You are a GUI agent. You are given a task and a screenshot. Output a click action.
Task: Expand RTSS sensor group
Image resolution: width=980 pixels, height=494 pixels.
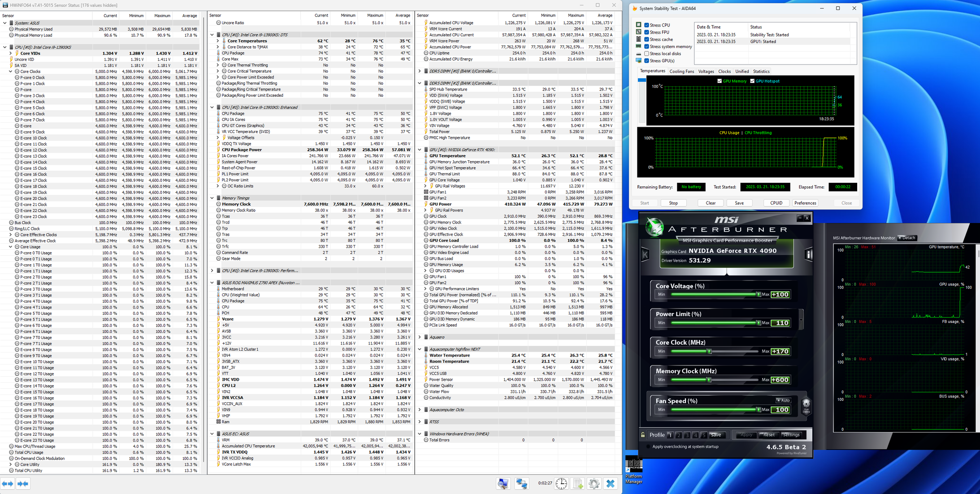click(x=420, y=422)
